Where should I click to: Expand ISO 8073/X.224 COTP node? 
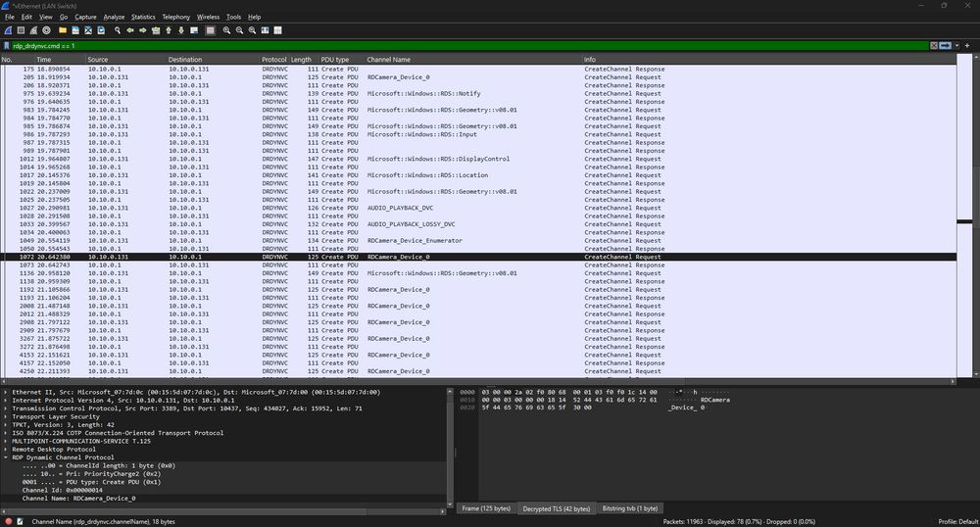tap(6, 433)
